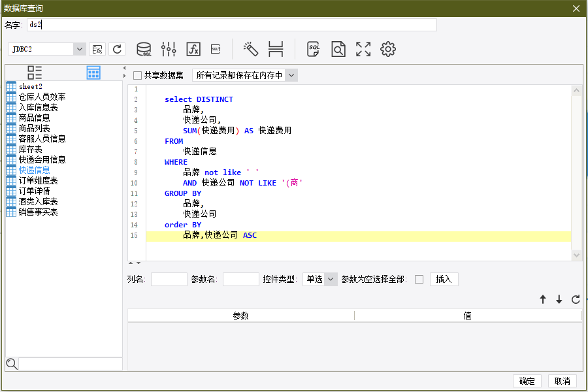Refresh the parameter list
The image size is (588, 392).
[576, 299]
